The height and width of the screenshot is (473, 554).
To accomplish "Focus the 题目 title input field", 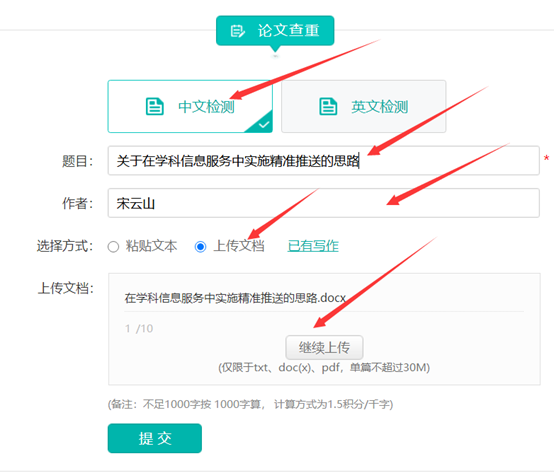I will (324, 161).
